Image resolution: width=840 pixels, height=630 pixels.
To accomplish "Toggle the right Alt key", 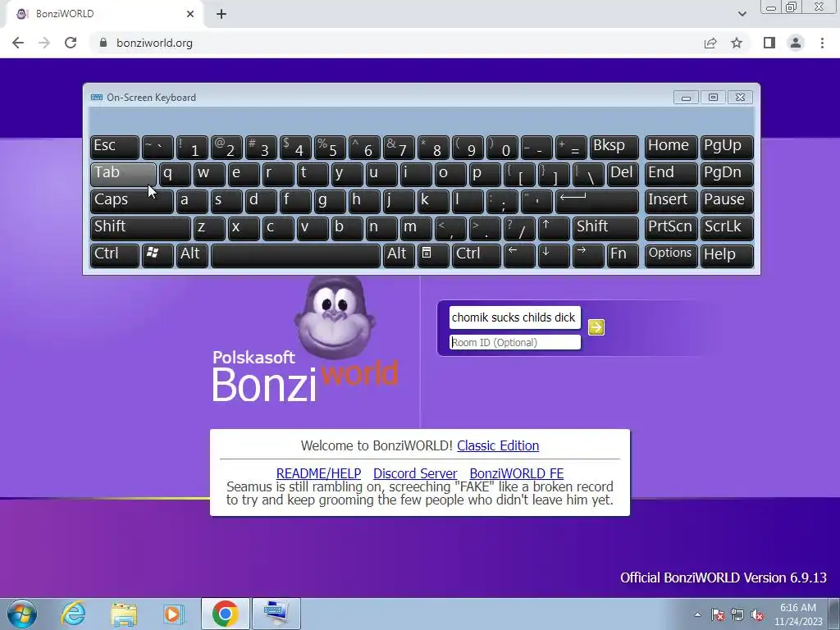I will pyautogui.click(x=399, y=254).
